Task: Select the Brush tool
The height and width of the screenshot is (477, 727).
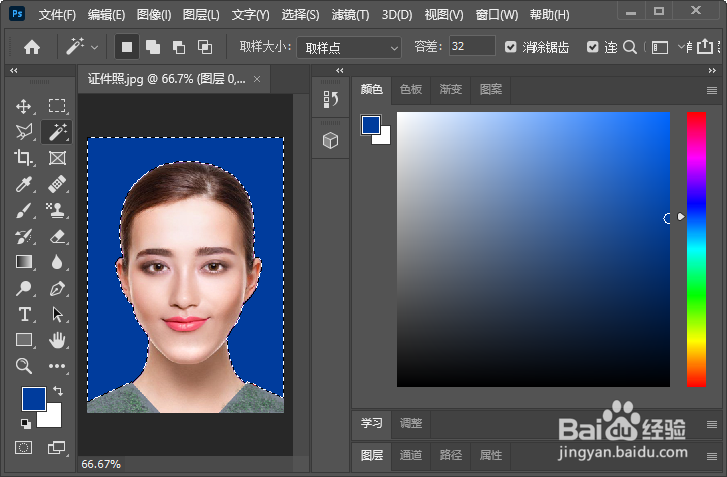Action: click(24, 210)
